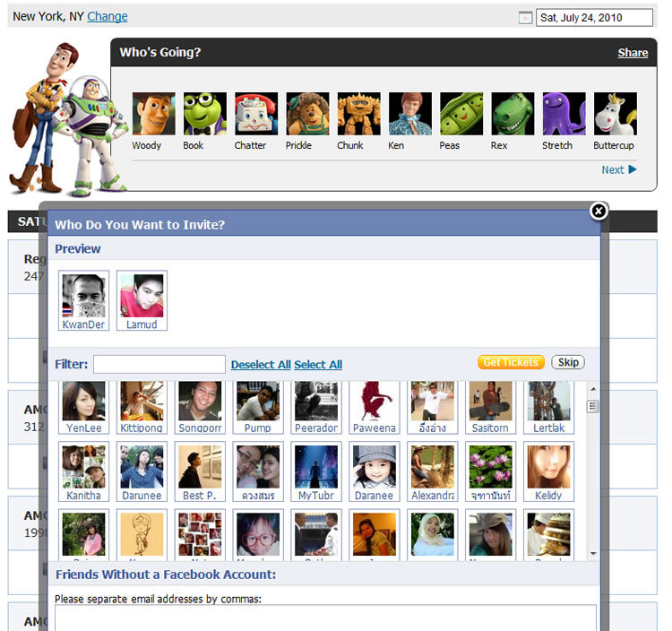Screen dimensions: 672x631
Task: Select the Peas character avatar
Action: pos(461,114)
